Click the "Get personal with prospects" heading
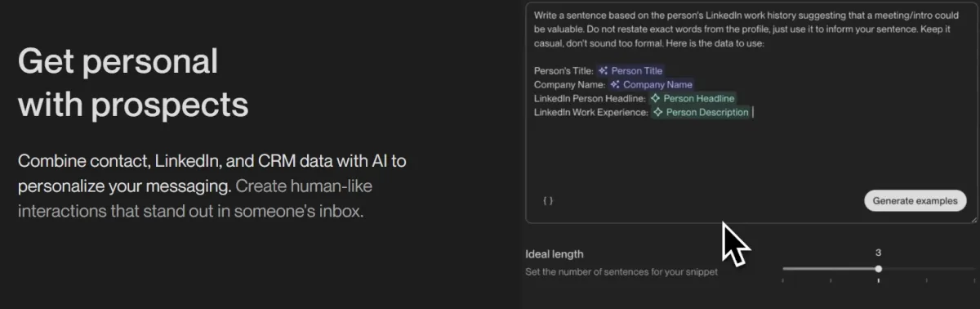This screenshot has width=980, height=309. point(133,83)
